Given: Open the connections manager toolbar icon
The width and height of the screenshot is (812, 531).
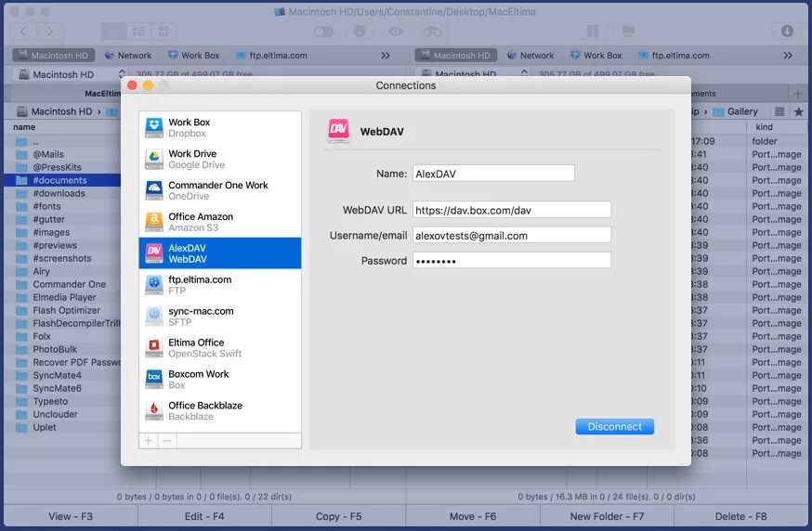Looking at the screenshot, I should coord(628,31).
